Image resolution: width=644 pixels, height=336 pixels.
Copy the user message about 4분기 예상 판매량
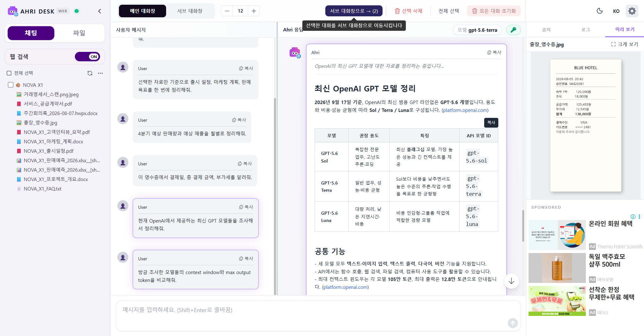click(239, 120)
